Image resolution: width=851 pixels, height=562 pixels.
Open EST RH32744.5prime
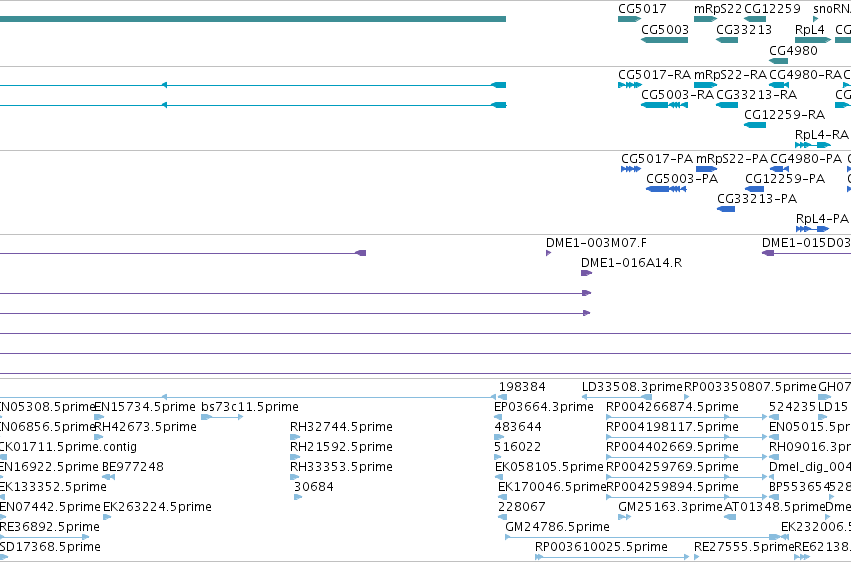pos(341,427)
